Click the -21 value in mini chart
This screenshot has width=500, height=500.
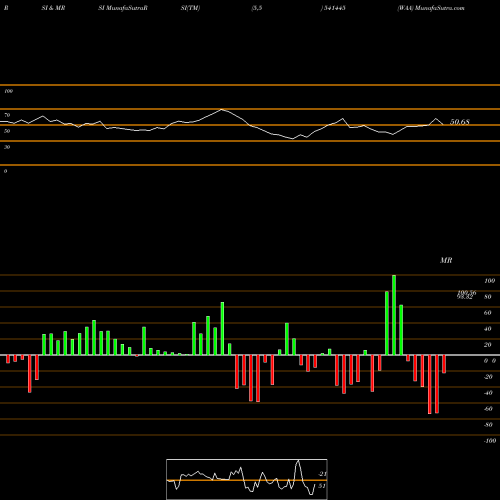click(x=322, y=474)
